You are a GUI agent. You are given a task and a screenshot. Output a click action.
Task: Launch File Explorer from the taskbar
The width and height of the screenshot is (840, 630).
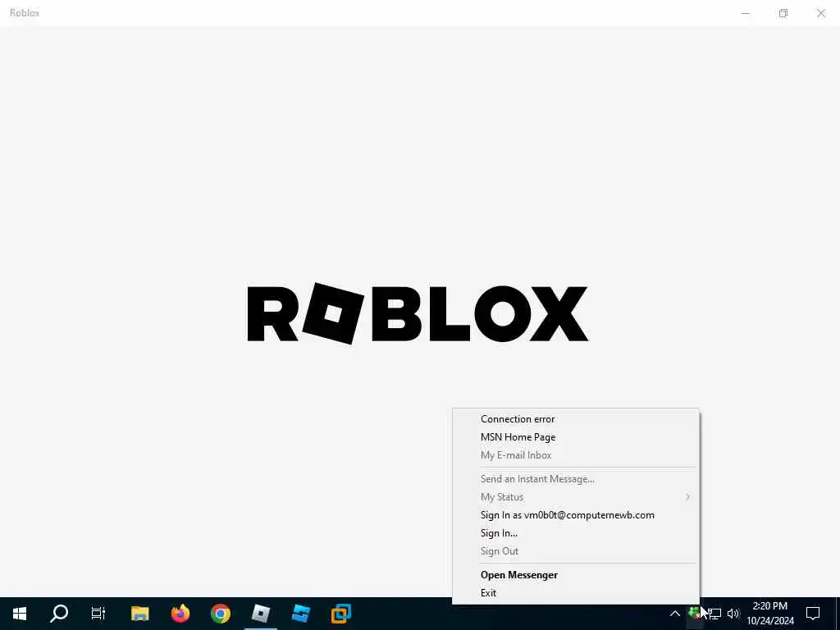(139, 614)
